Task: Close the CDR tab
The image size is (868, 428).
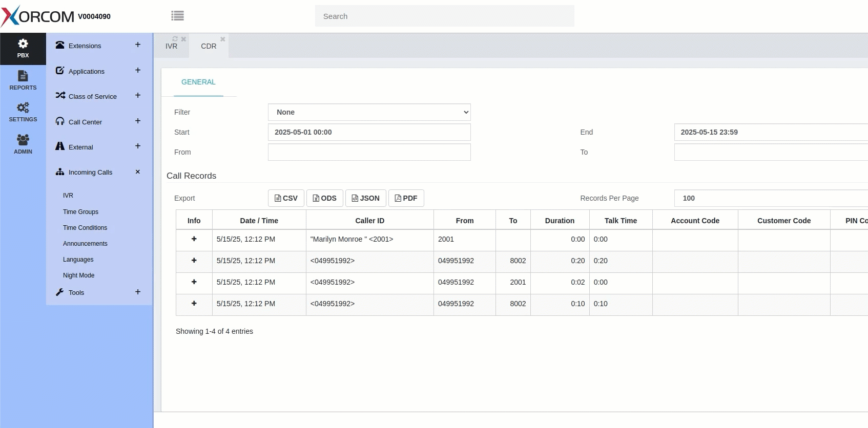Action: [223, 39]
